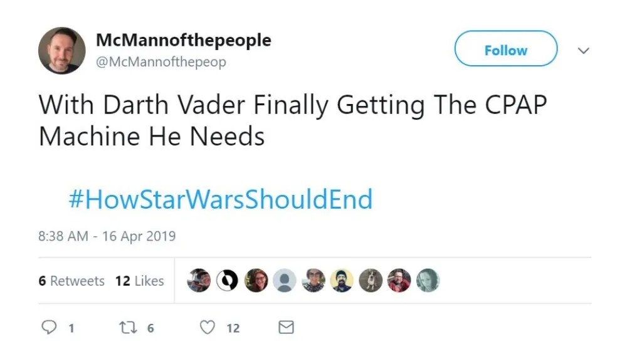The width and height of the screenshot is (627, 364).
Task: Open direct message via the envelope icon
Action: [x=285, y=327]
